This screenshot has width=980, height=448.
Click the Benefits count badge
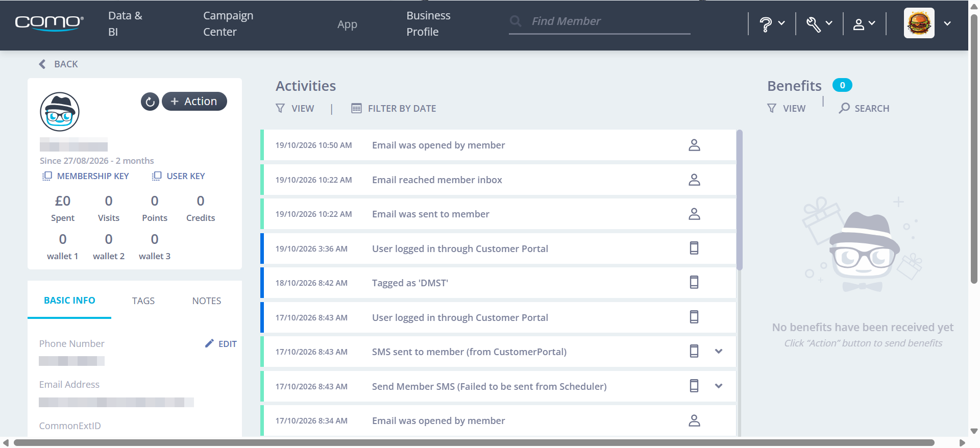842,85
